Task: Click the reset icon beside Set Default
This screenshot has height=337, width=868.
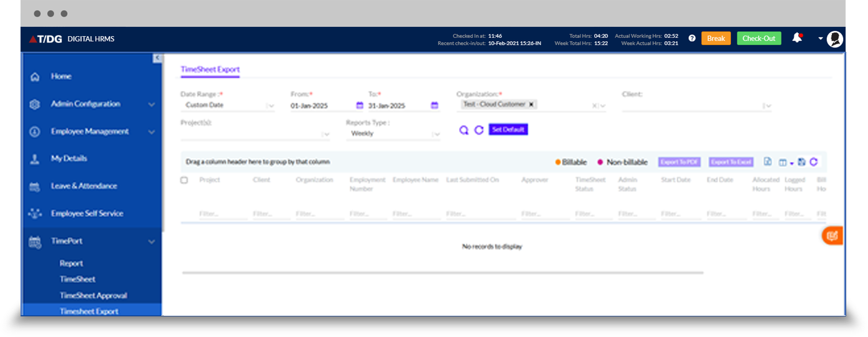Action: [x=478, y=130]
